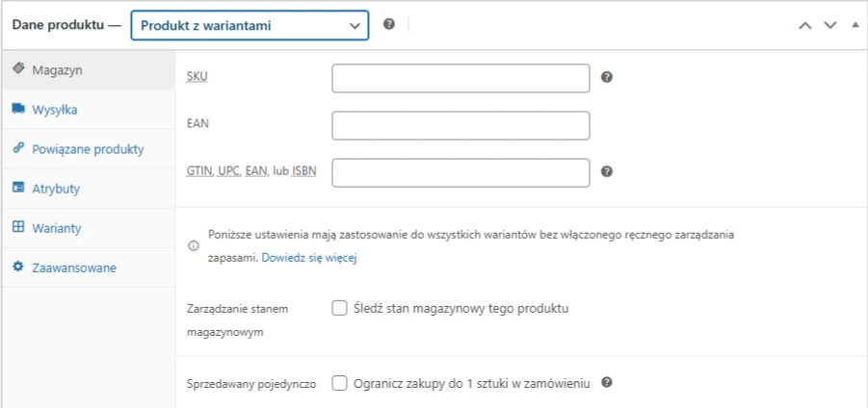
Task: Click the GTIN, UPC, EAN input field
Action: pyautogui.click(x=460, y=173)
